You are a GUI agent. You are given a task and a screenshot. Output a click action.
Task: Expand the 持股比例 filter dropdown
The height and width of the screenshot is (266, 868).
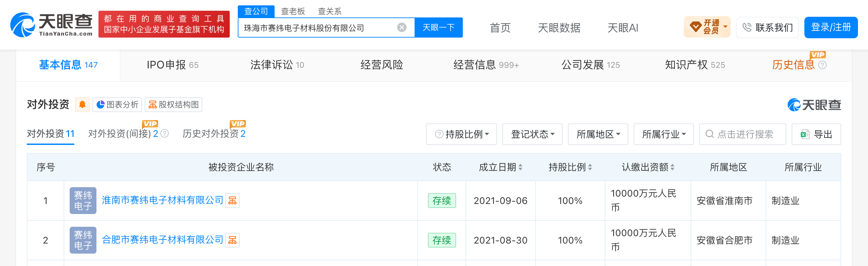pos(461,135)
